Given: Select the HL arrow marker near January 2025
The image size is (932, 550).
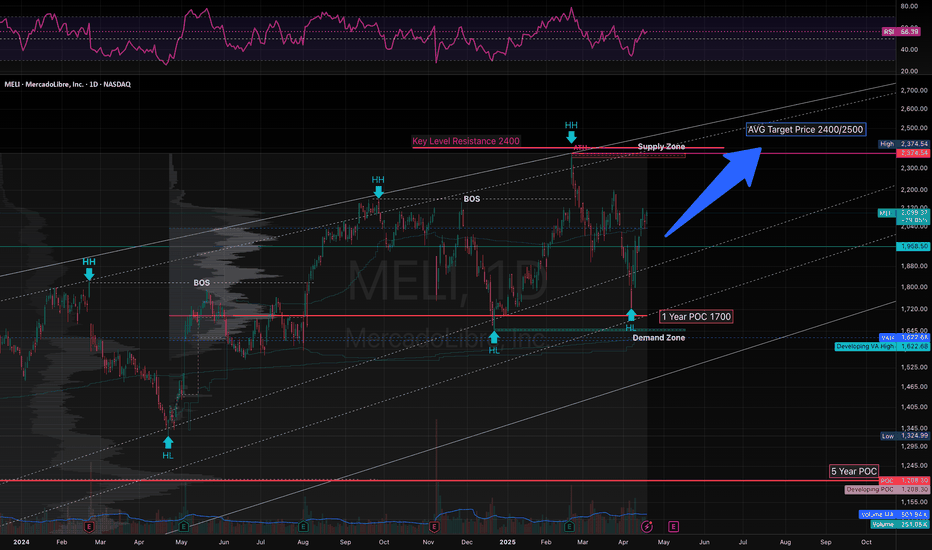Looking at the screenshot, I should click(494, 338).
